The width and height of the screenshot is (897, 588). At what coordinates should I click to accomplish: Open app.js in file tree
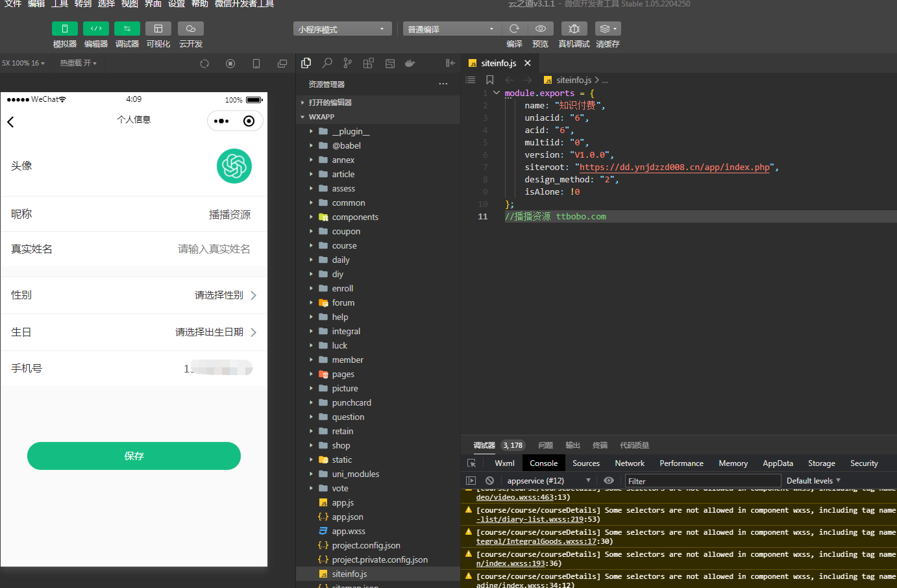[378, 502]
